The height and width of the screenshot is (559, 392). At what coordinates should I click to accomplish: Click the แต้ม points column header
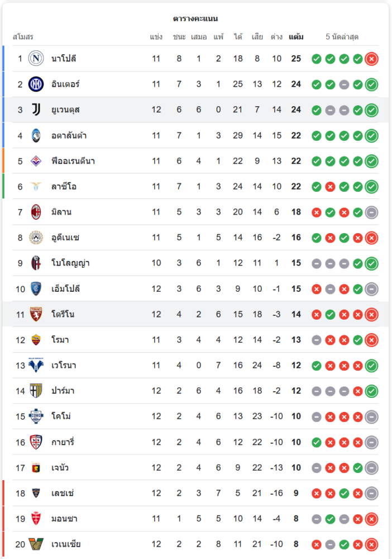point(296,37)
